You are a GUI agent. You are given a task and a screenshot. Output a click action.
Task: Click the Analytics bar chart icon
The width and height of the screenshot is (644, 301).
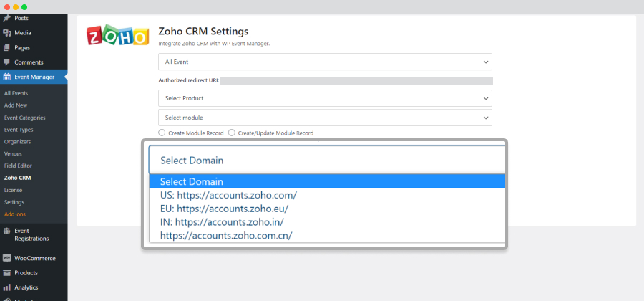(6, 287)
